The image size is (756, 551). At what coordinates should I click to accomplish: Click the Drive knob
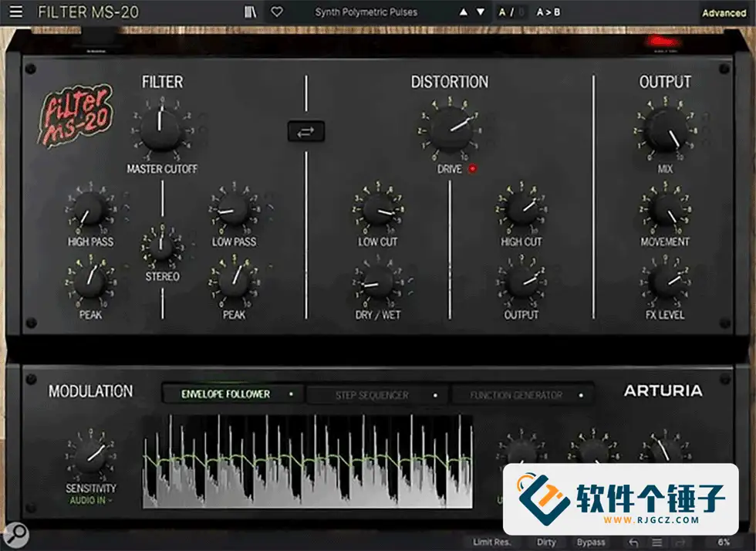(x=451, y=130)
